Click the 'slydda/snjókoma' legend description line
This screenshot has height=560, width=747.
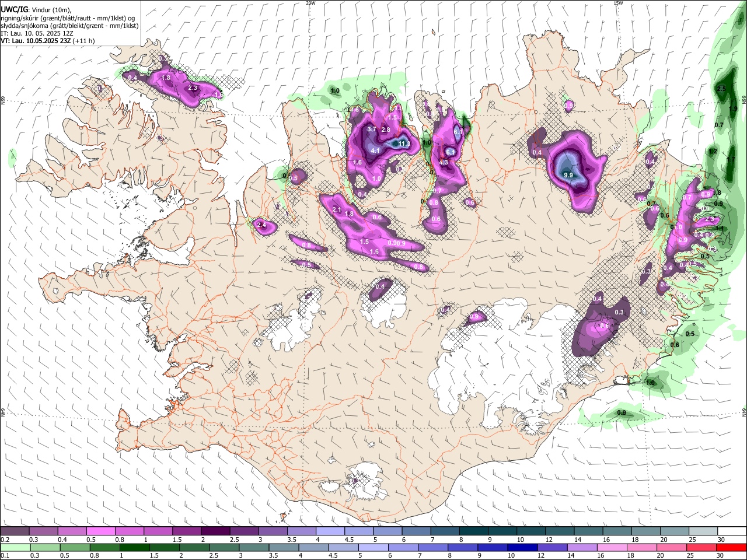(x=69, y=26)
